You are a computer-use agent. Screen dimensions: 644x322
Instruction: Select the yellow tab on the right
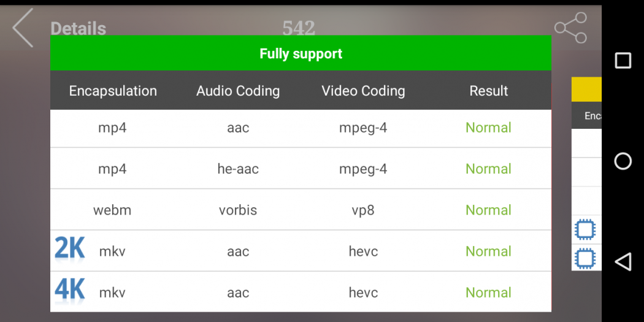click(586, 90)
